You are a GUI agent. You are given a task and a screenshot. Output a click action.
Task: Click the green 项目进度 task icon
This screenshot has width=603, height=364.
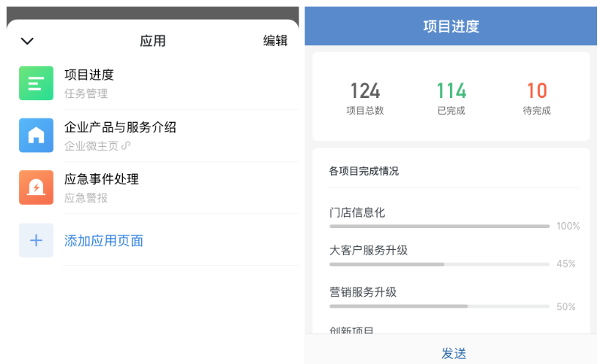36,83
